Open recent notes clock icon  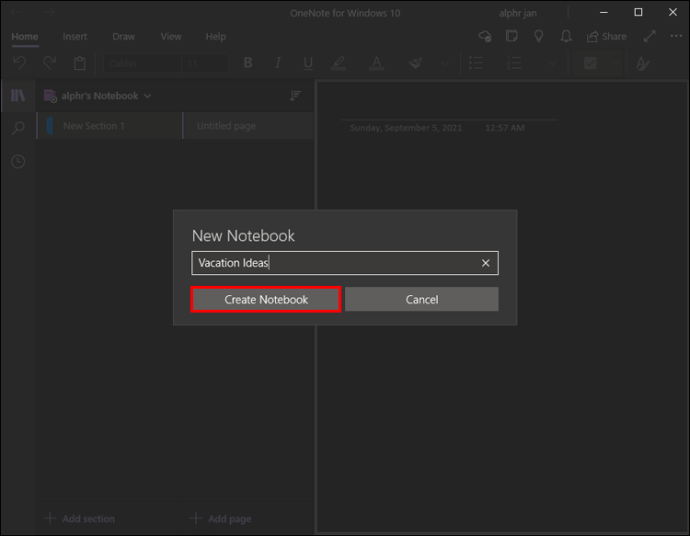[x=18, y=162]
